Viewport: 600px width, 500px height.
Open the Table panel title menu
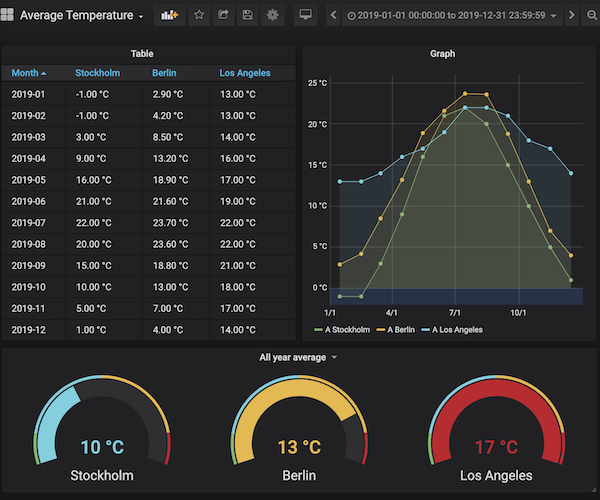click(x=142, y=54)
